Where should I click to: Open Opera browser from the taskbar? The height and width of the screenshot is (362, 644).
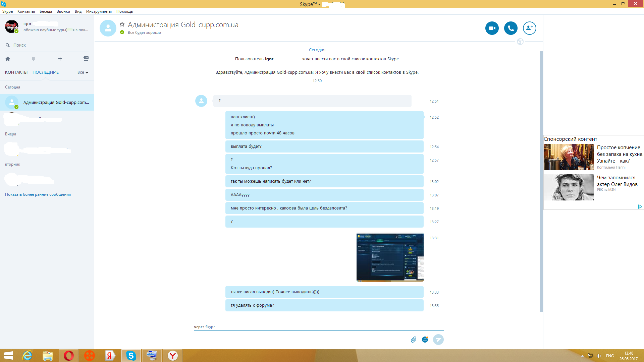[x=69, y=356]
